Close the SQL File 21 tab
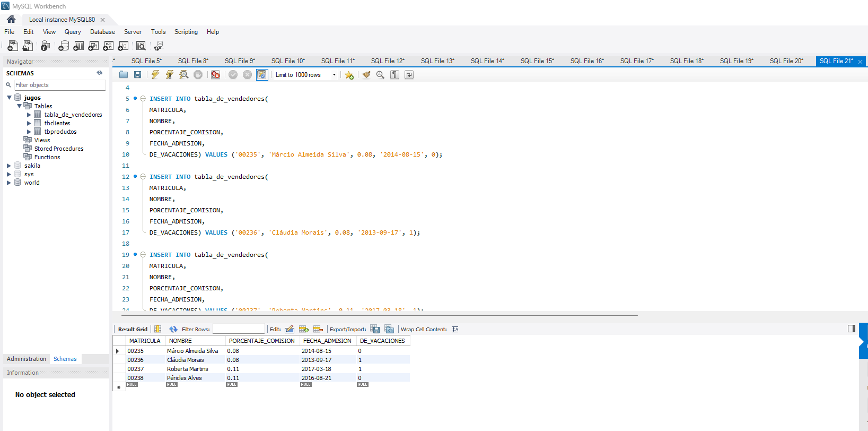 (860, 62)
